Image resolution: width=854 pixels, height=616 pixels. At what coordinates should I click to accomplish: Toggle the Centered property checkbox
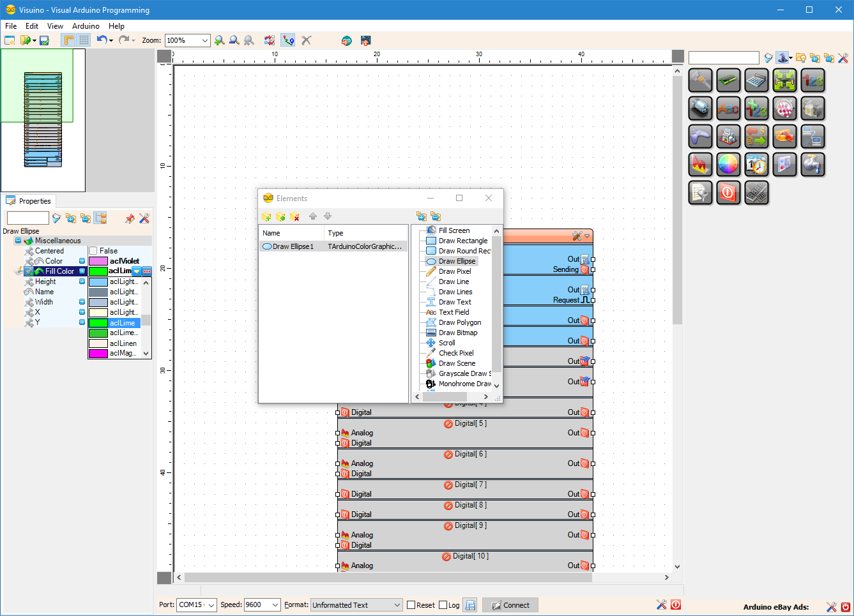93,251
